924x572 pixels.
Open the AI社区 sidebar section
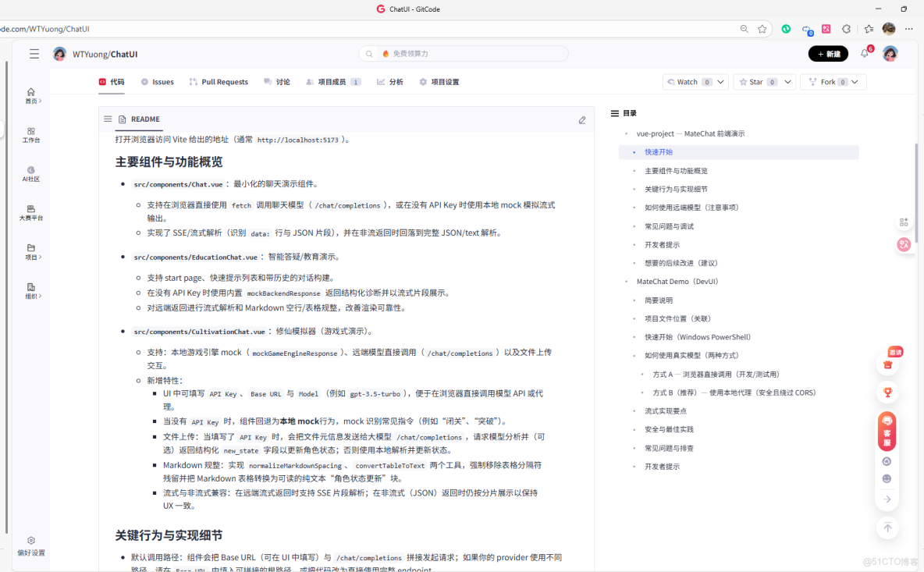coord(31,173)
